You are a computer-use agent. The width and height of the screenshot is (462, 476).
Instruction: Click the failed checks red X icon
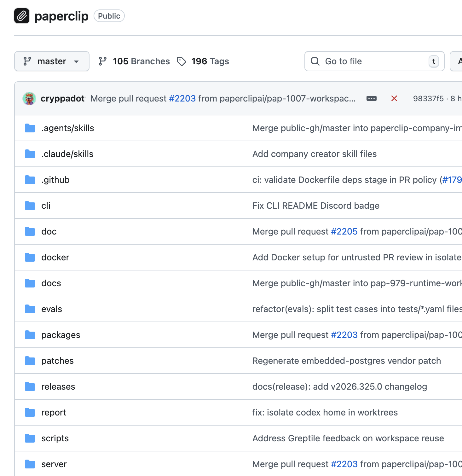(394, 98)
